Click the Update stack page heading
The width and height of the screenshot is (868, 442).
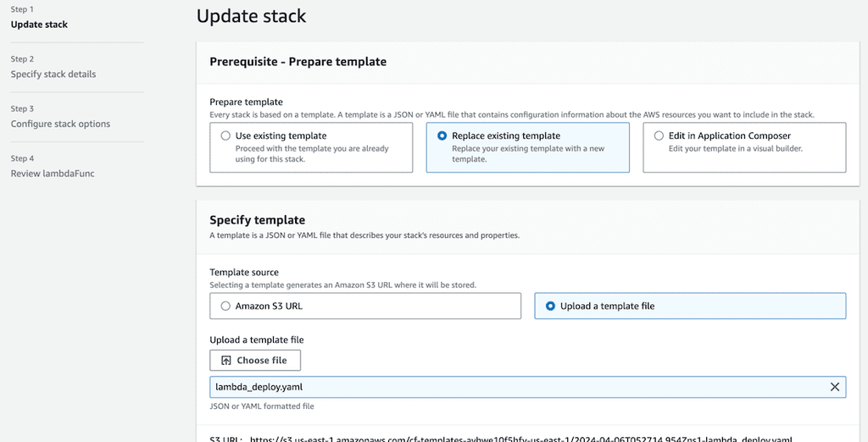tap(251, 16)
